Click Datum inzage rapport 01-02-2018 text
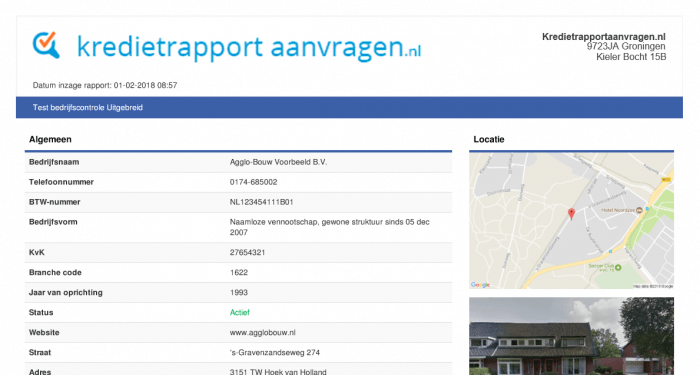Image resolution: width=700 pixels, height=375 pixels. [105, 85]
